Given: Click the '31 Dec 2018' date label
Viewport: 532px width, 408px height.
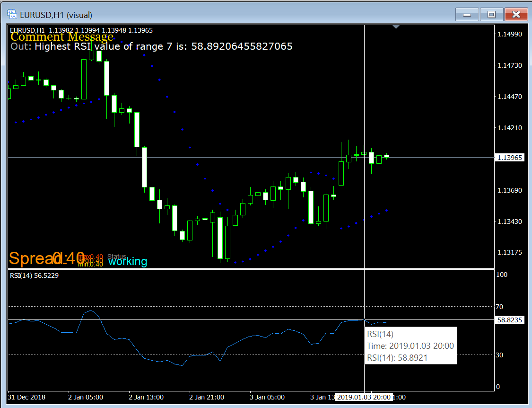Looking at the screenshot, I should pos(26,397).
